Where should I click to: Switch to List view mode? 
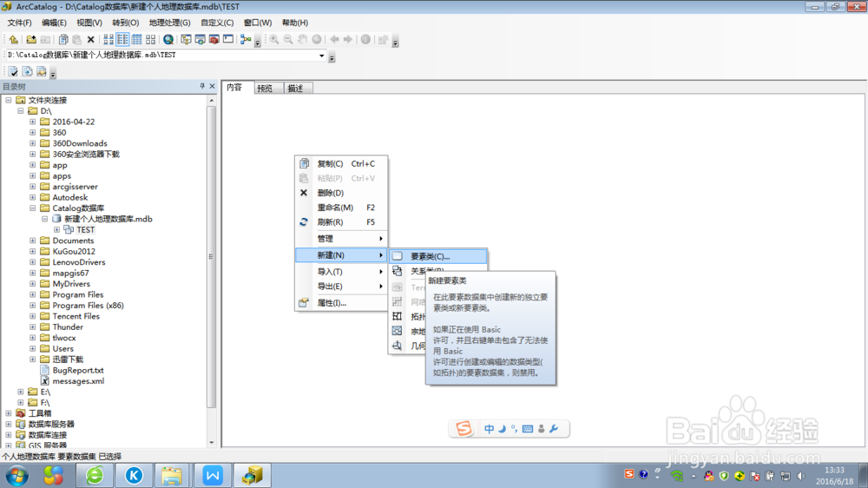coord(122,40)
